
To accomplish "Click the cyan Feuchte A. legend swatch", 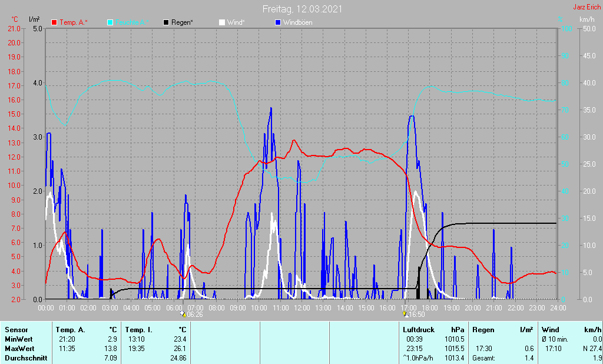I will click(110, 22).
